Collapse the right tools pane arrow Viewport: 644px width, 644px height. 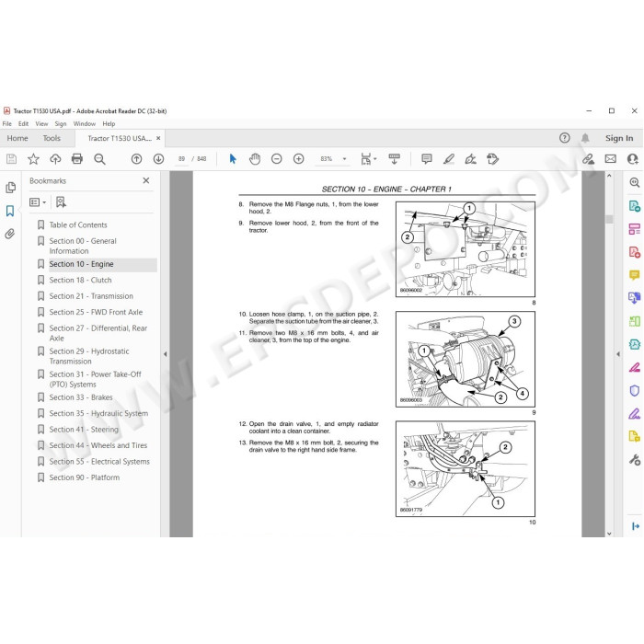point(618,354)
